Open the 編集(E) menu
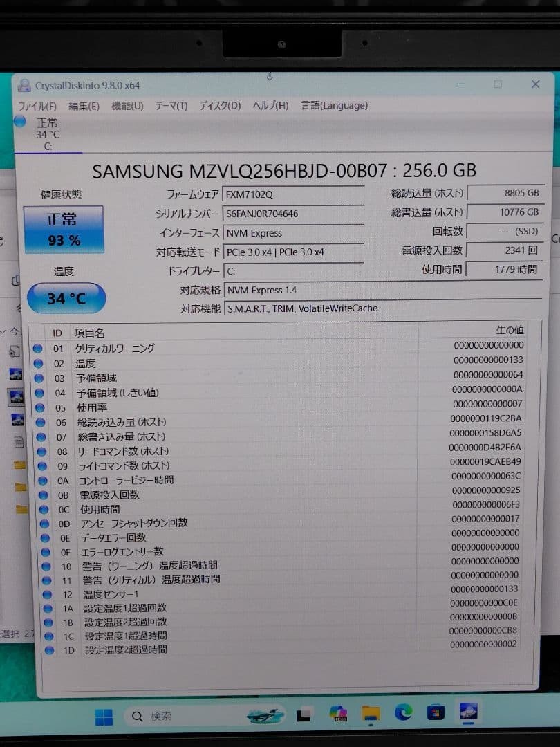This screenshot has width=560, height=747. (x=84, y=106)
